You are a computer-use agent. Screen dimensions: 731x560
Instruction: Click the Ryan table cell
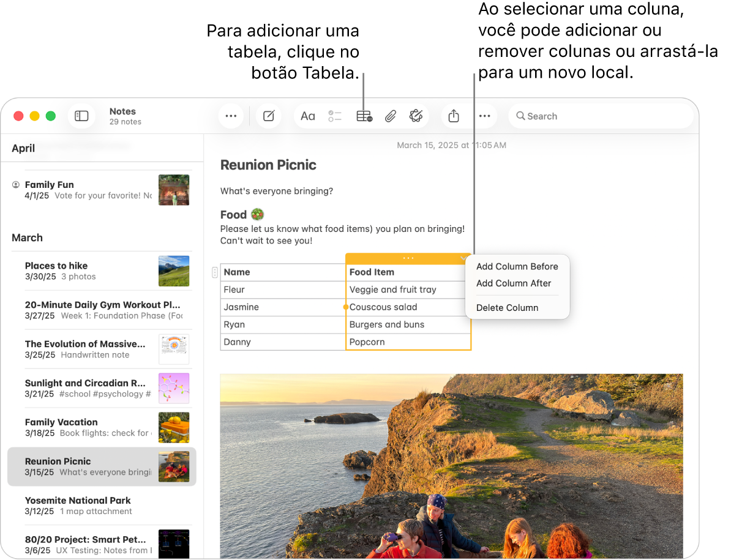pyautogui.click(x=283, y=325)
